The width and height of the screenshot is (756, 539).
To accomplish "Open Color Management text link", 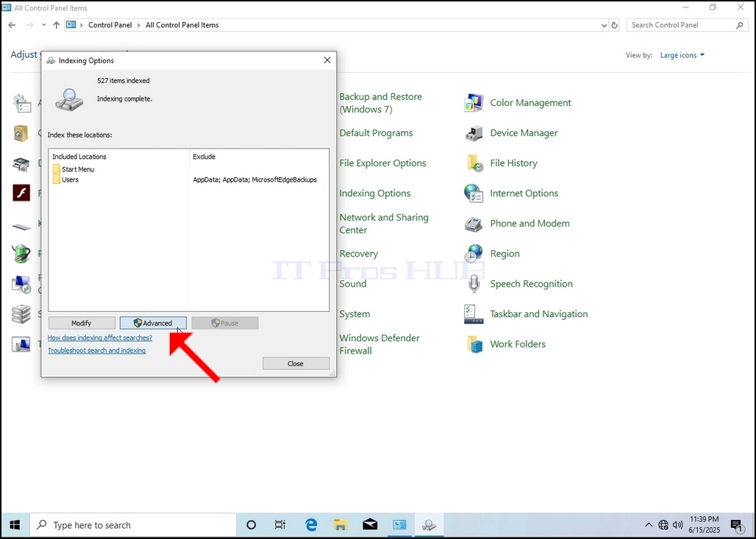I will pos(530,103).
